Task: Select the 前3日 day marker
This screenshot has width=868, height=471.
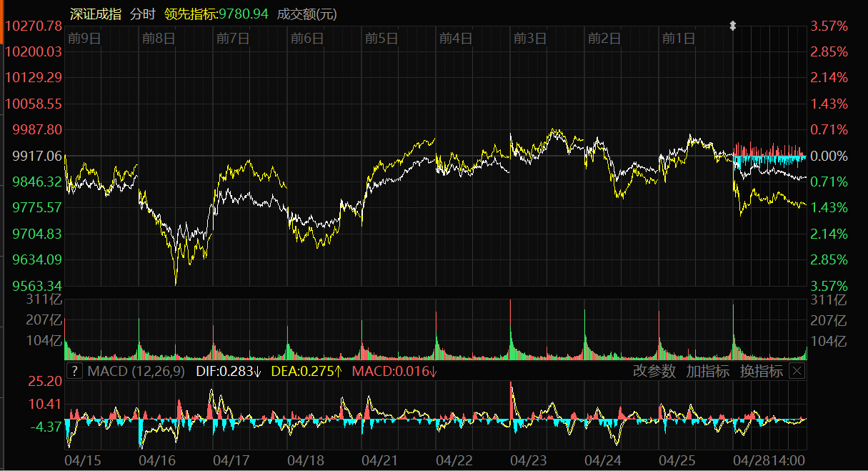Action: [530, 39]
